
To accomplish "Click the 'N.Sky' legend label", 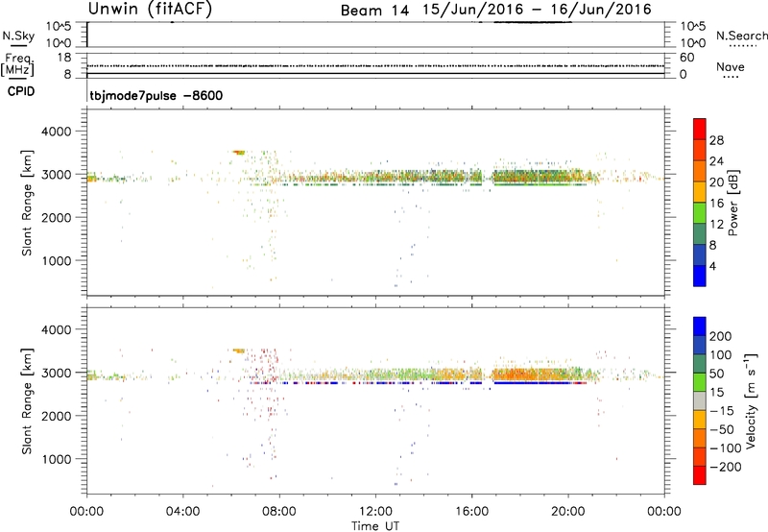I will 18,36.
